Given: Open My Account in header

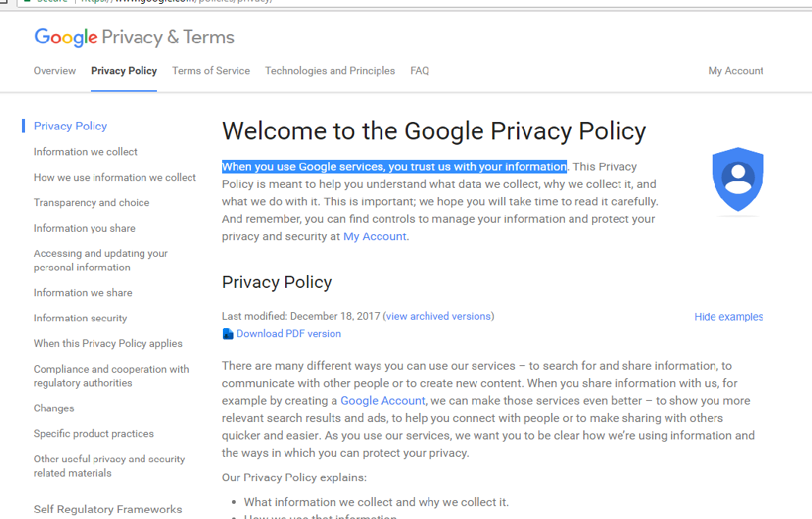Looking at the screenshot, I should coord(735,70).
